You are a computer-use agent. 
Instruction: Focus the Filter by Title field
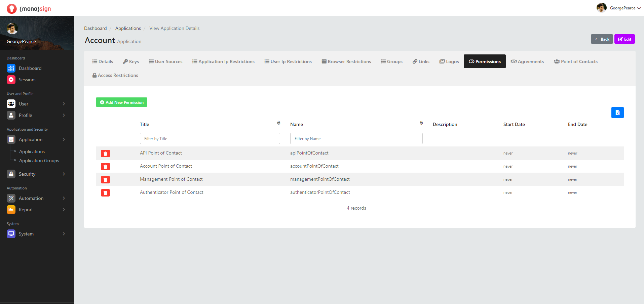point(210,138)
